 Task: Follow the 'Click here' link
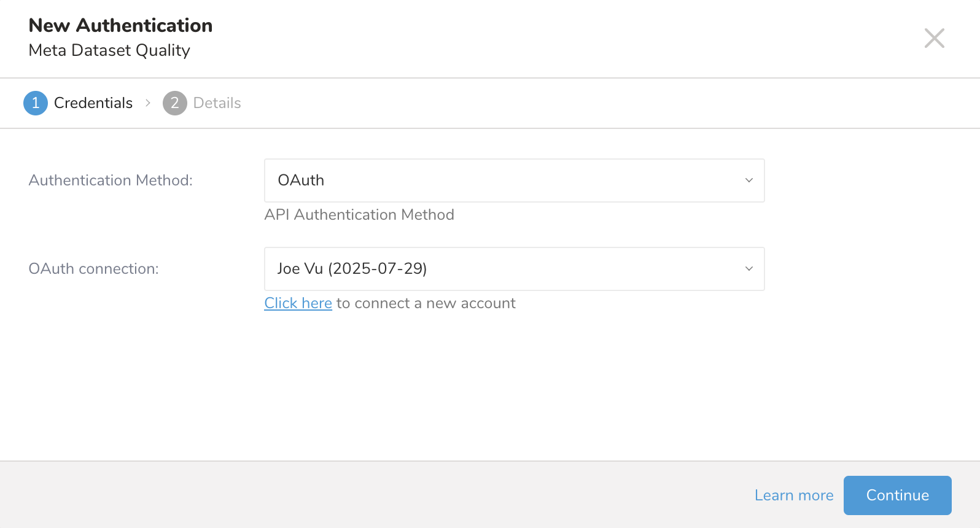point(298,303)
